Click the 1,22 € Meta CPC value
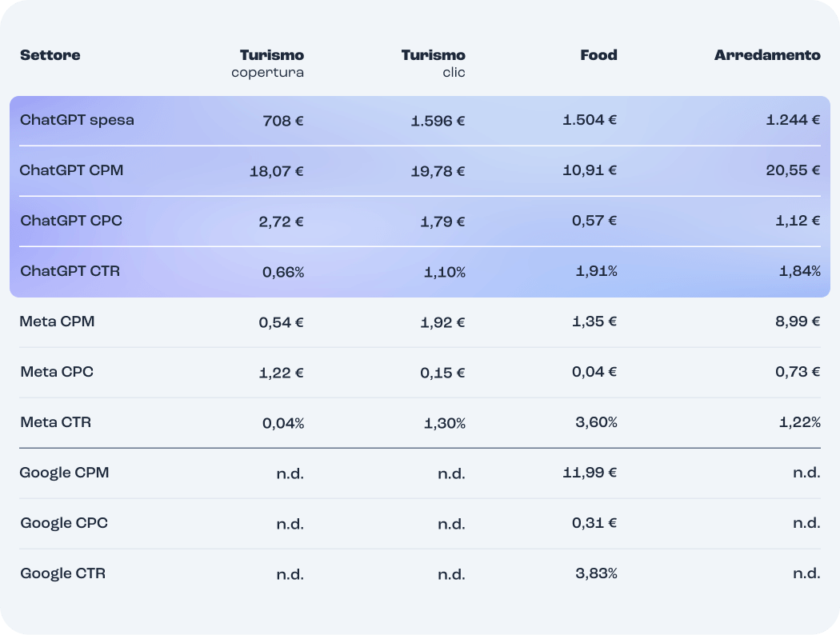Screen dimensions: 840x635 pyautogui.click(x=282, y=373)
